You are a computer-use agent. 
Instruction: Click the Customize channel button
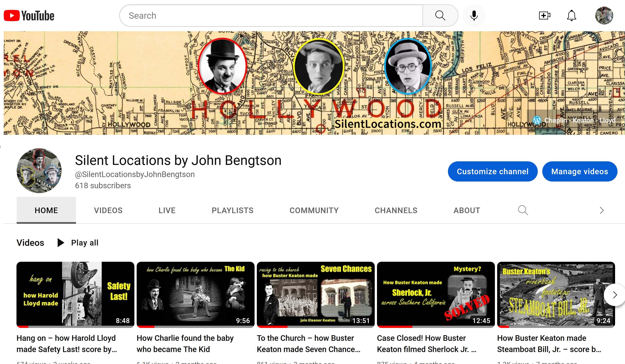pos(492,171)
